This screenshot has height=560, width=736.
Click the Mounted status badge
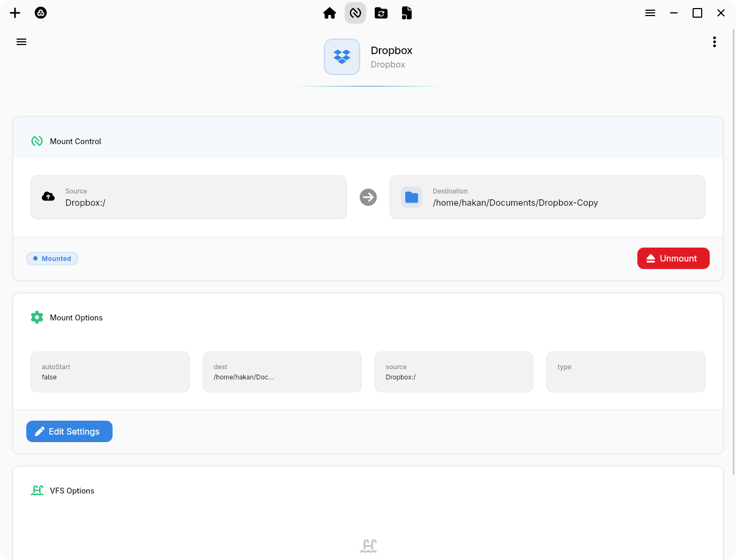(x=52, y=259)
